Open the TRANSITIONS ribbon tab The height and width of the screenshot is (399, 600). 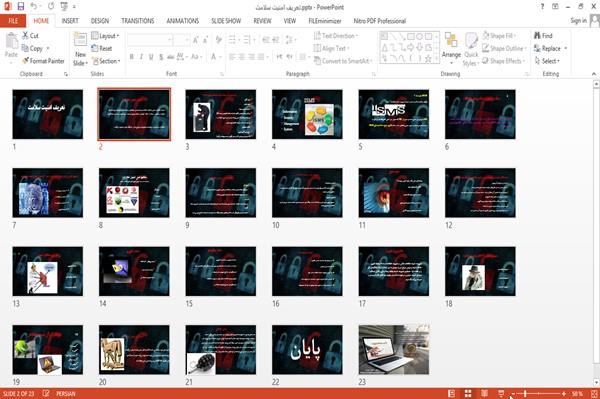coord(138,21)
